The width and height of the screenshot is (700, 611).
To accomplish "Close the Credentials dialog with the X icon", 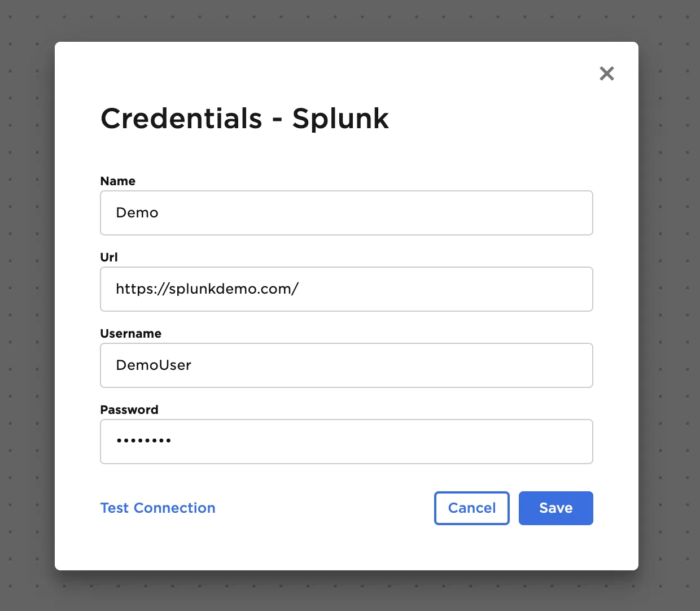I will pos(607,73).
